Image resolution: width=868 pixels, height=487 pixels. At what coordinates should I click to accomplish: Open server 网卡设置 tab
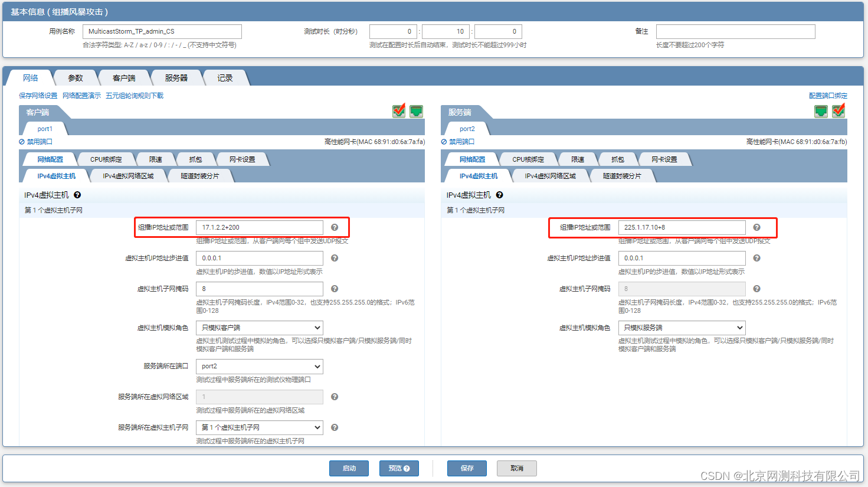pos(664,159)
